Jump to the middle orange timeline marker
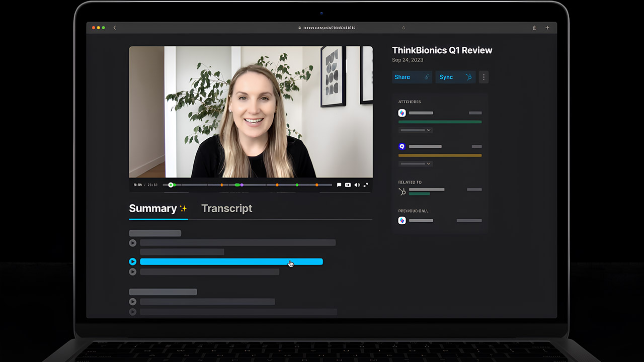 tap(277, 185)
